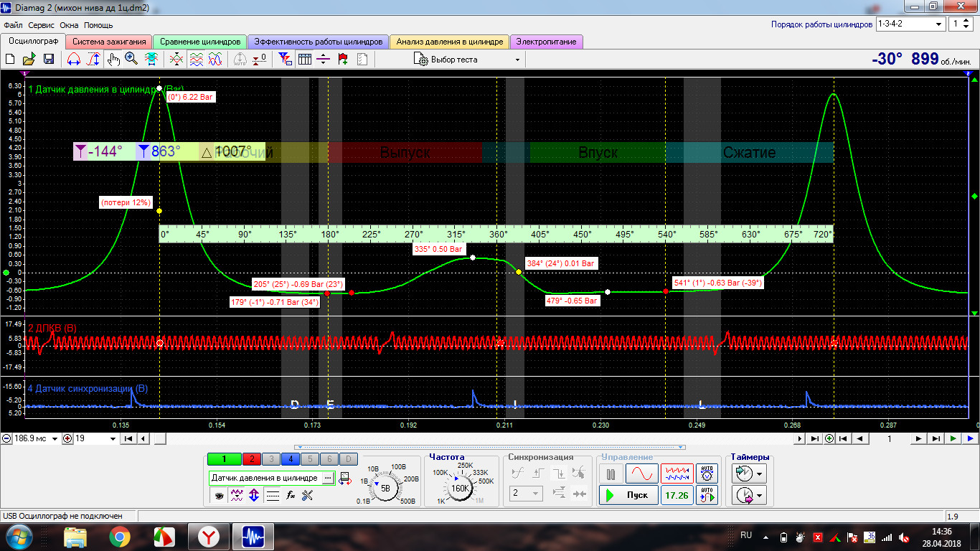The image size is (980, 551).
Task: Toggle channel 6 button
Action: (x=329, y=459)
